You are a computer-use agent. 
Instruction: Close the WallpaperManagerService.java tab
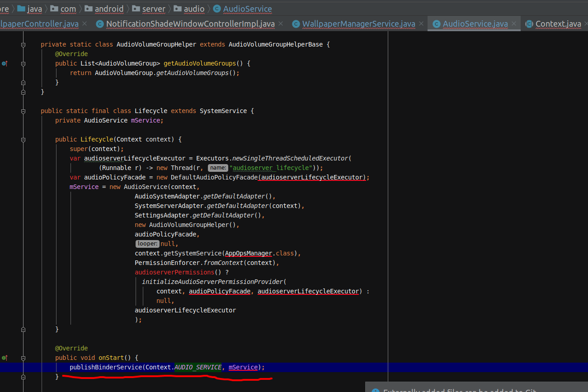pos(421,24)
